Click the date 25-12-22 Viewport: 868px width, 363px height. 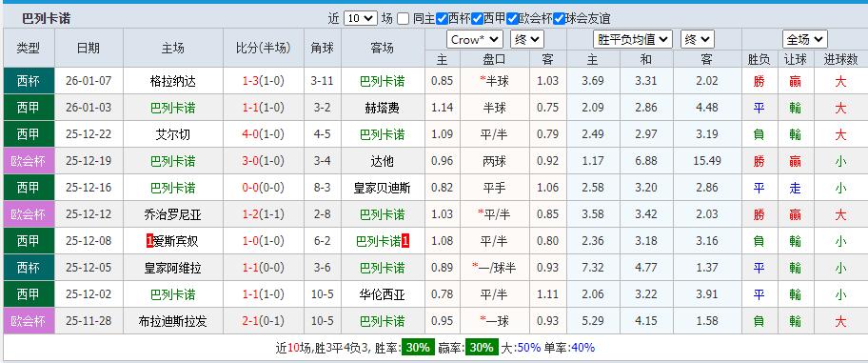pos(89,134)
